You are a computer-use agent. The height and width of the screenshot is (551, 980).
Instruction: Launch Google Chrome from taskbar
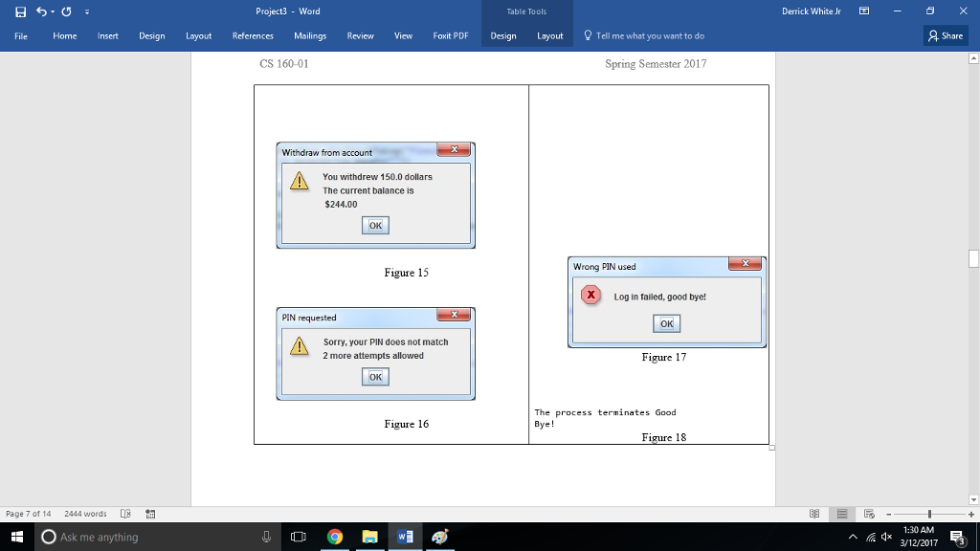(334, 537)
